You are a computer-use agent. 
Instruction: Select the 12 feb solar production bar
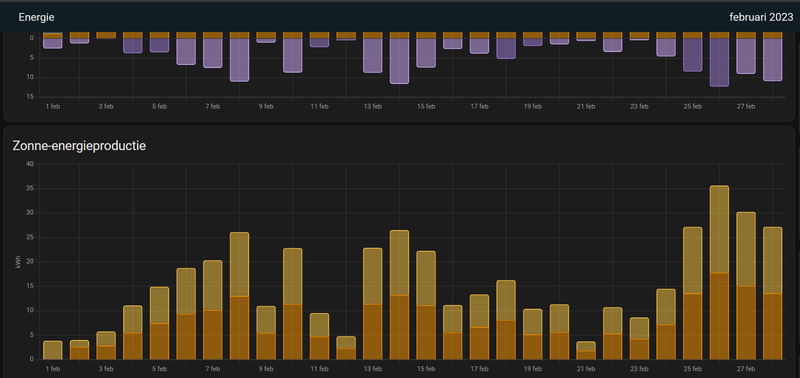(346, 348)
